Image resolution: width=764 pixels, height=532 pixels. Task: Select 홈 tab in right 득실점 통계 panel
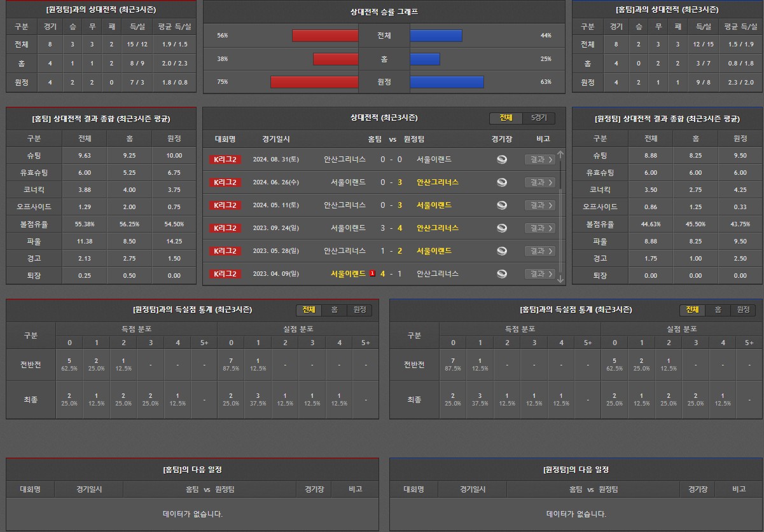click(x=718, y=310)
